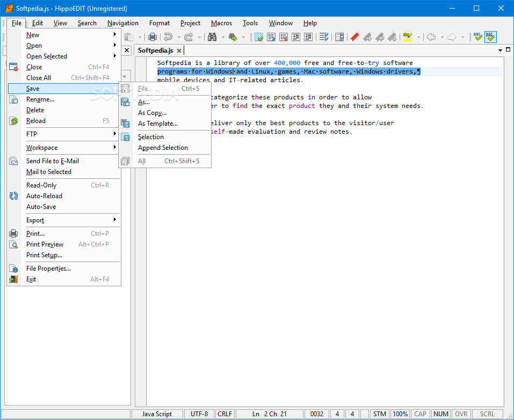The width and height of the screenshot is (514, 420).
Task: Open the Navigation menu
Action: pos(123,23)
